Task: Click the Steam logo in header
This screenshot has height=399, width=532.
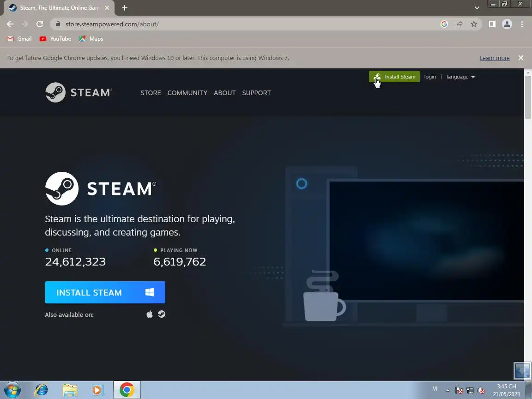Action: click(x=79, y=92)
